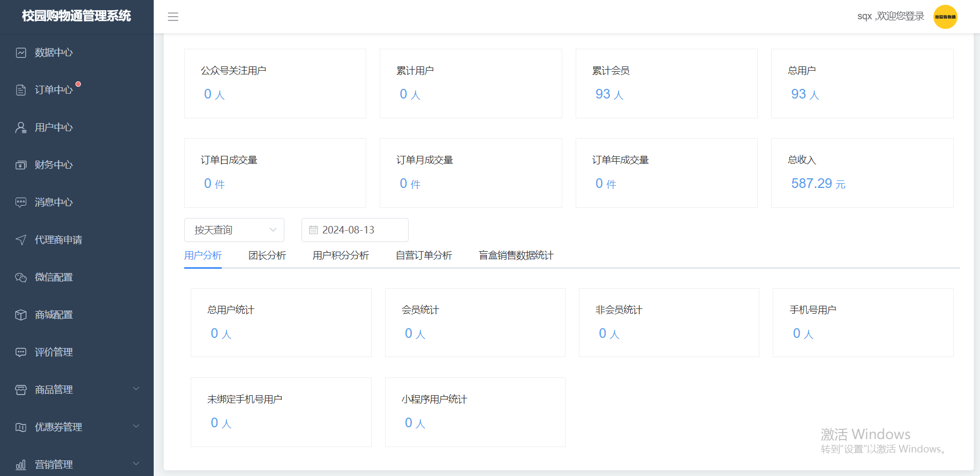The image size is (980, 476).
Task: Click the 数据中心 chart icon
Action: (x=21, y=52)
